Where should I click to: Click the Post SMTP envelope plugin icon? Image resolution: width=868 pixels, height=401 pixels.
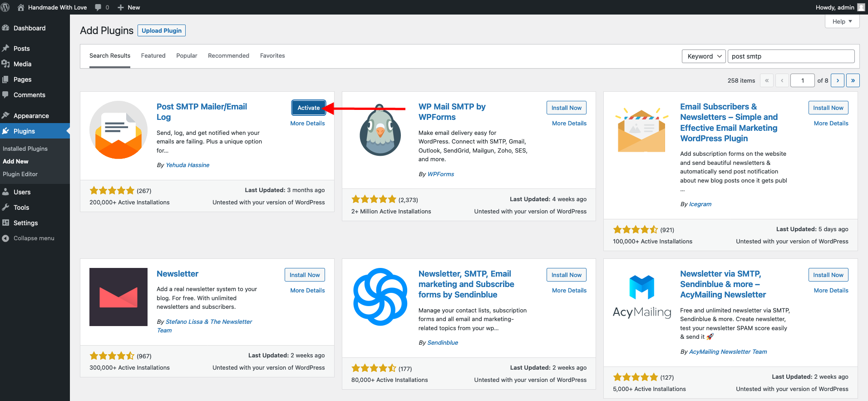[118, 130]
